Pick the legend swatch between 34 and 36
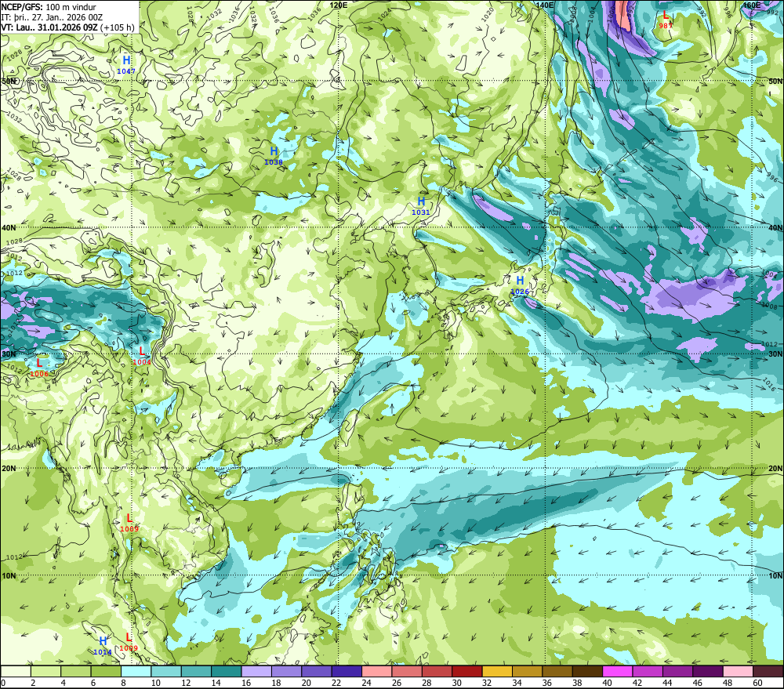The image size is (784, 689). [x=527, y=672]
